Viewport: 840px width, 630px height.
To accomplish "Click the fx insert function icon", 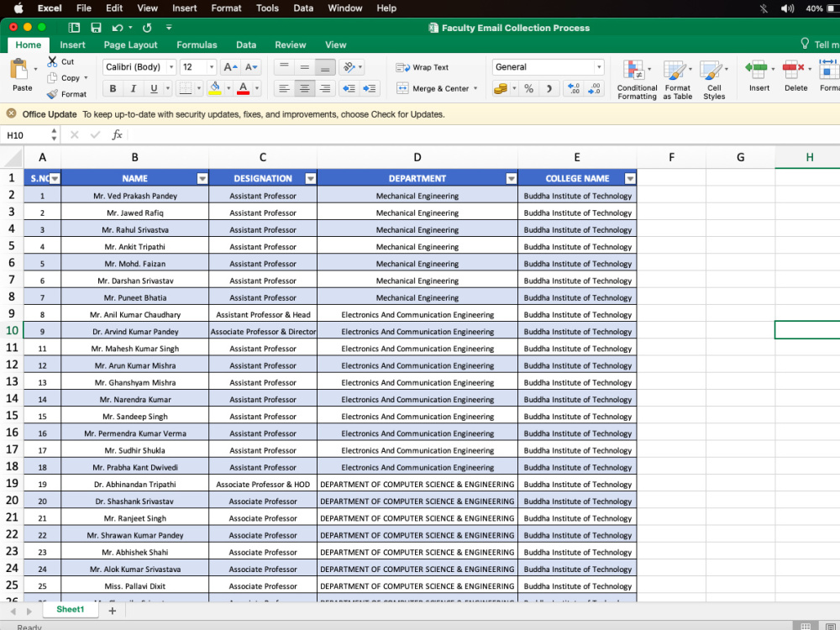I will [x=117, y=135].
